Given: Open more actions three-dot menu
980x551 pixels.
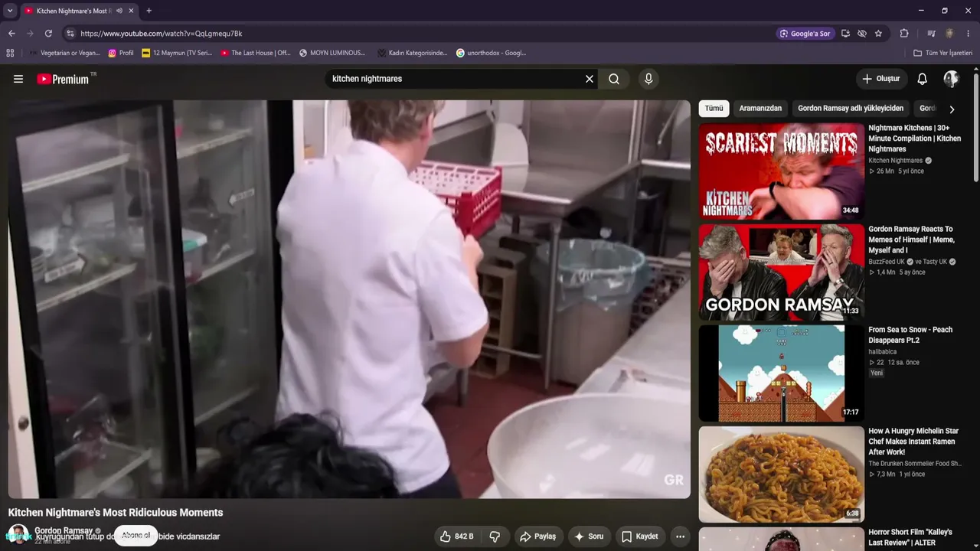Looking at the screenshot, I should click(x=680, y=536).
